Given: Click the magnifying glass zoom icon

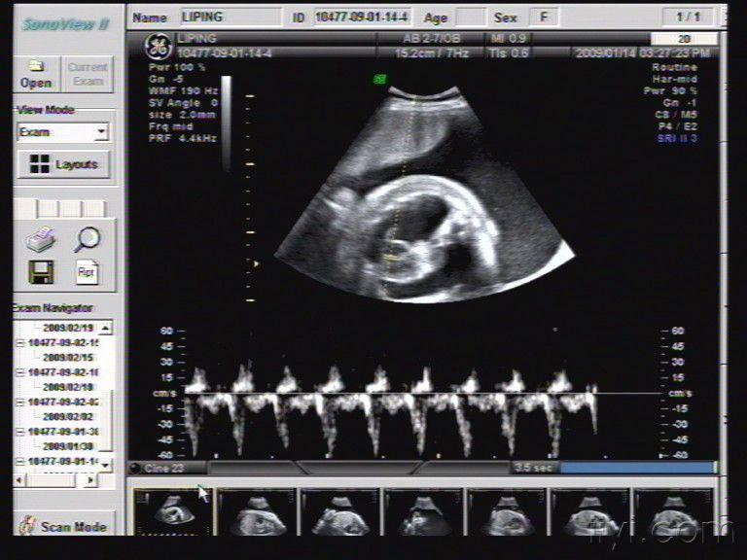Looking at the screenshot, I should (87, 239).
